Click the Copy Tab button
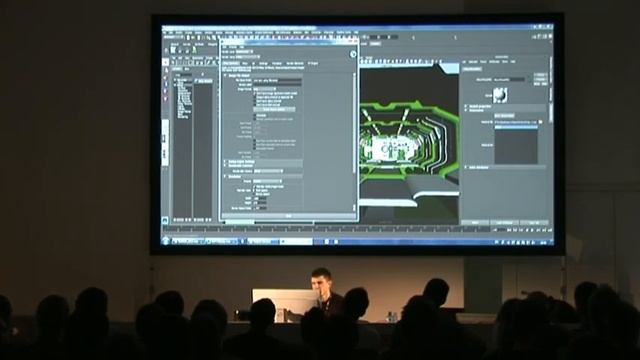The height and width of the screenshot is (360, 640). tap(534, 223)
